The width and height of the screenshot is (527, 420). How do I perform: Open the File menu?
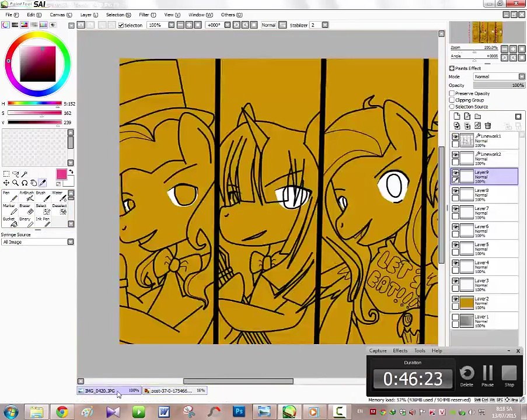(x=12, y=15)
